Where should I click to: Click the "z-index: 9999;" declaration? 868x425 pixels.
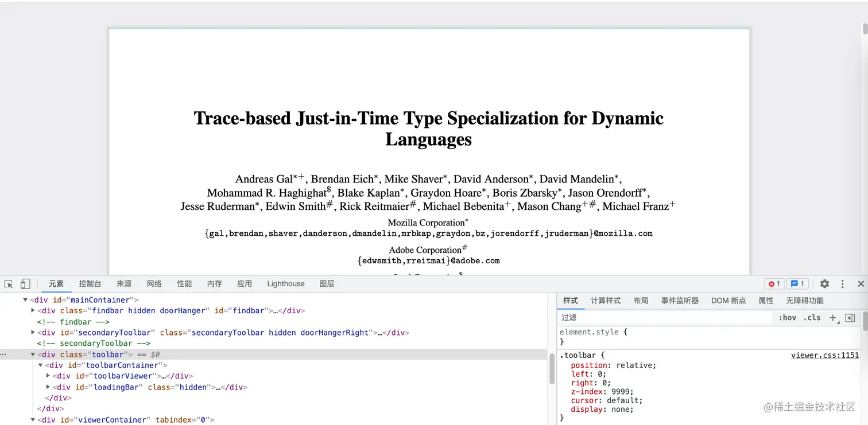tap(602, 392)
